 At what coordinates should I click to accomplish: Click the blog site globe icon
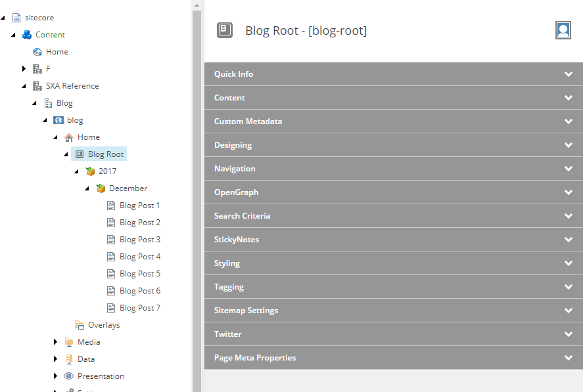[x=58, y=120]
